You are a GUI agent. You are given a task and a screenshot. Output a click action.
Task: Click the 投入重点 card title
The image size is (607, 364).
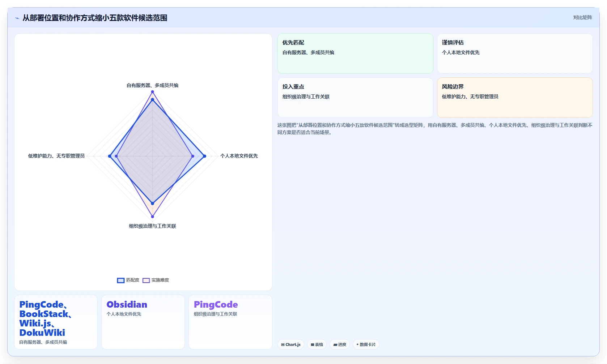(x=293, y=86)
